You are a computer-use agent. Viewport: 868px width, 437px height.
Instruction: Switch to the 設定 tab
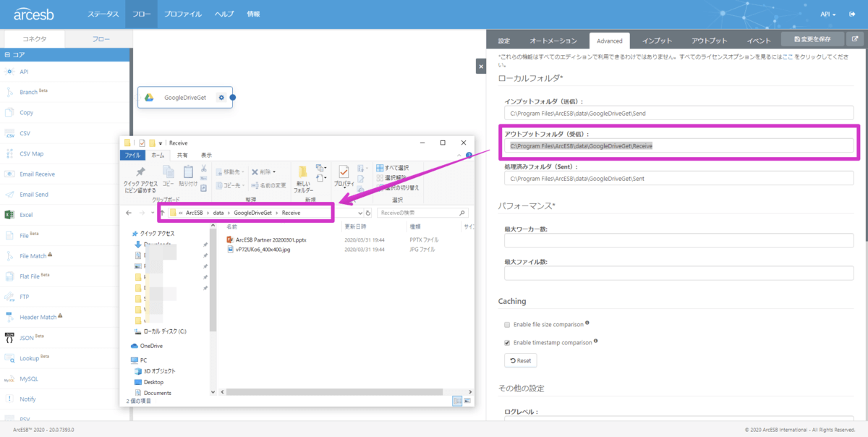click(x=504, y=41)
